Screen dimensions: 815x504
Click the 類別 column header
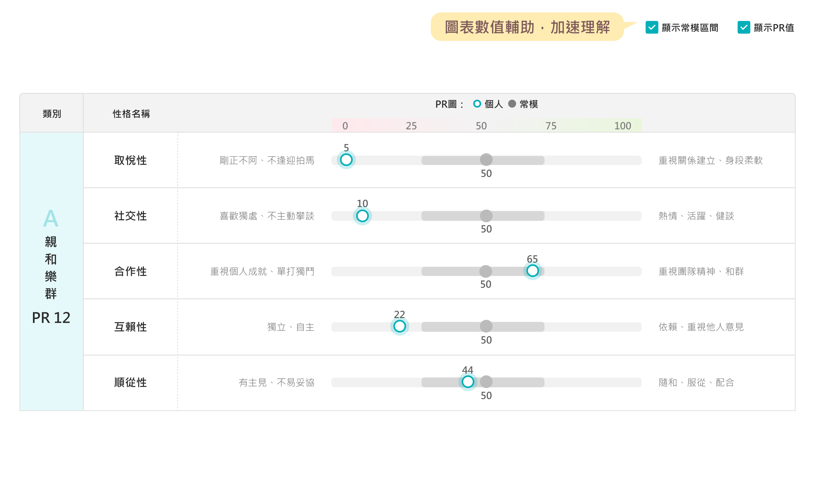52,114
